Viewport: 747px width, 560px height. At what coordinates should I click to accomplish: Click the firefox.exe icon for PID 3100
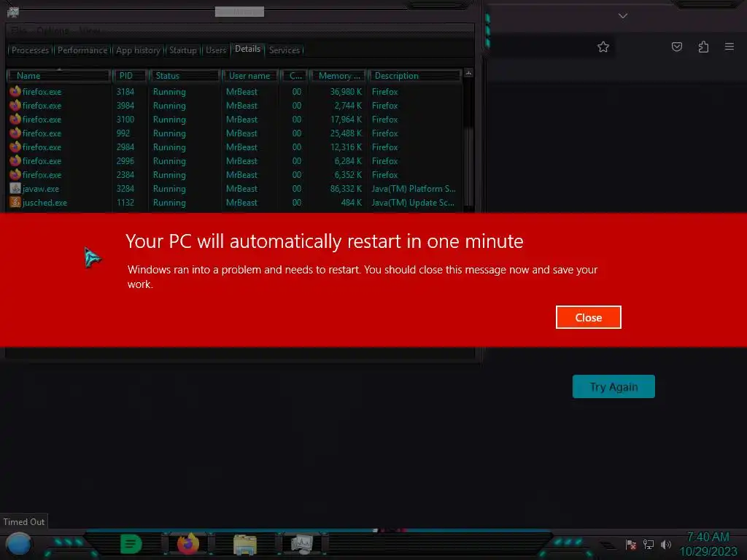pos(15,119)
